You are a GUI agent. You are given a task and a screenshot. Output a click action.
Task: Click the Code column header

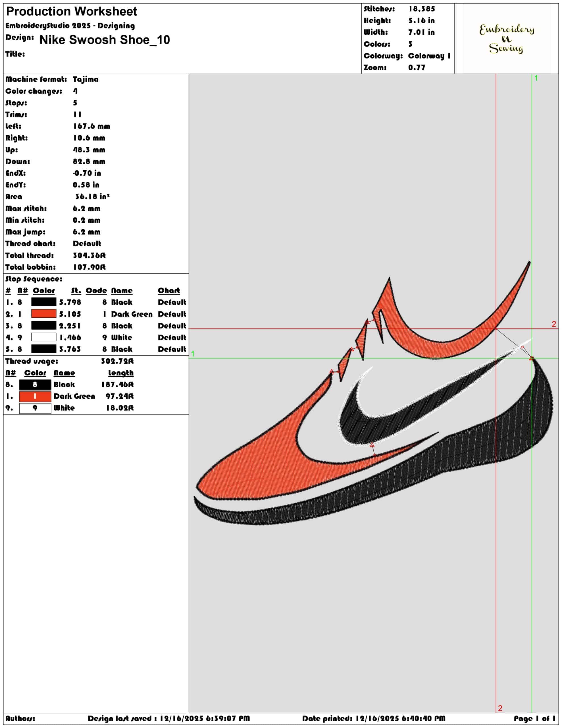tap(96, 291)
